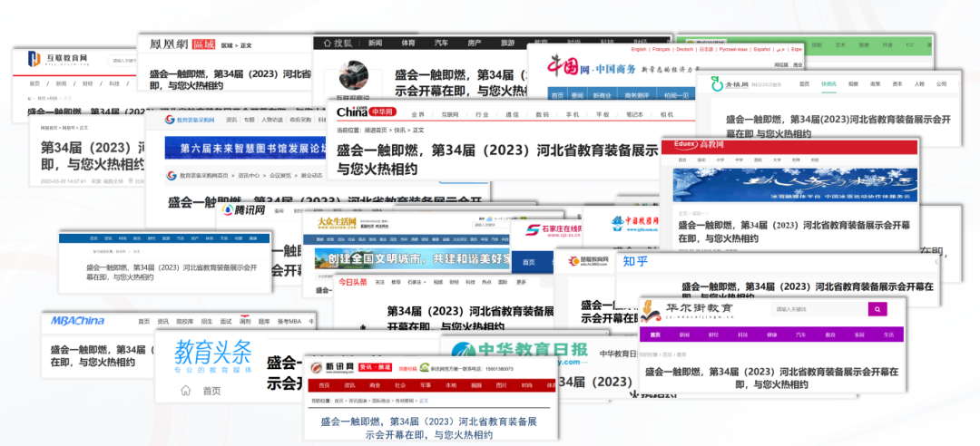This screenshot has width=980, height=446.
Task: Select 首页 tab on 青橘网
Action: click(x=804, y=83)
